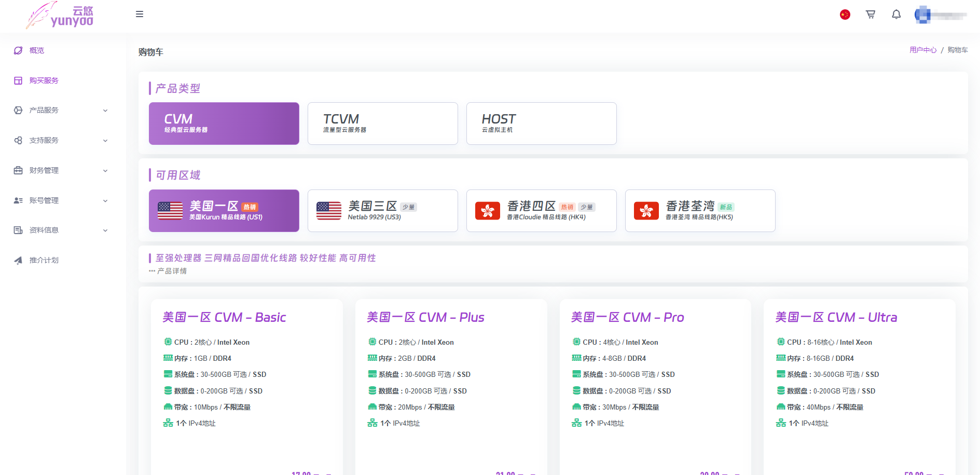Click the Hong Kong flag on 香港四区
Image resolution: width=980 pixels, height=475 pixels.
488,211
